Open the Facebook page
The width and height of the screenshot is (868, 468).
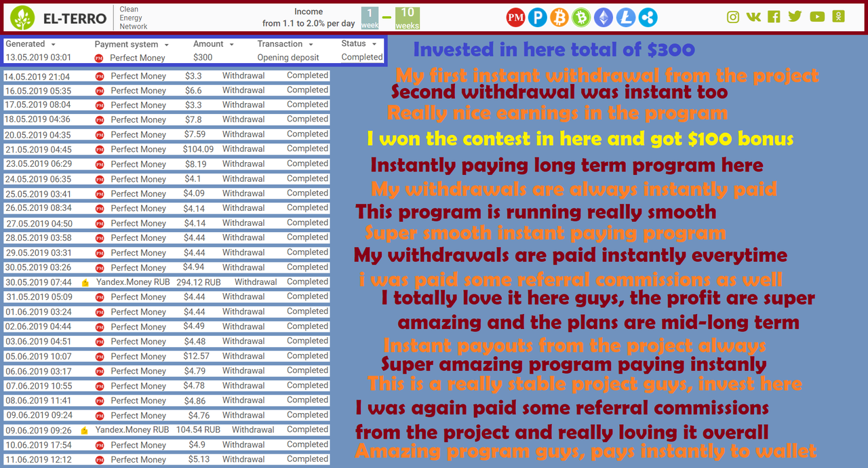774,17
